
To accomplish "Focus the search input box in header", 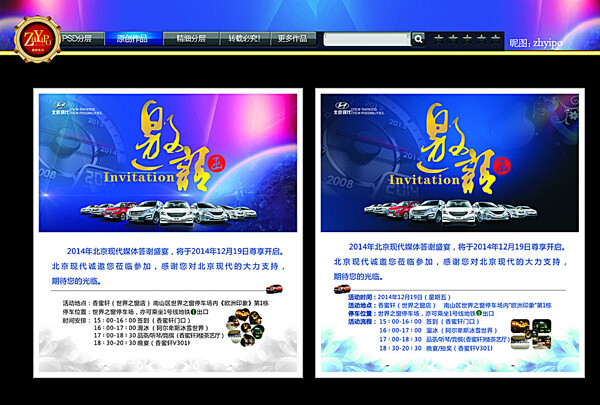I will point(367,39).
